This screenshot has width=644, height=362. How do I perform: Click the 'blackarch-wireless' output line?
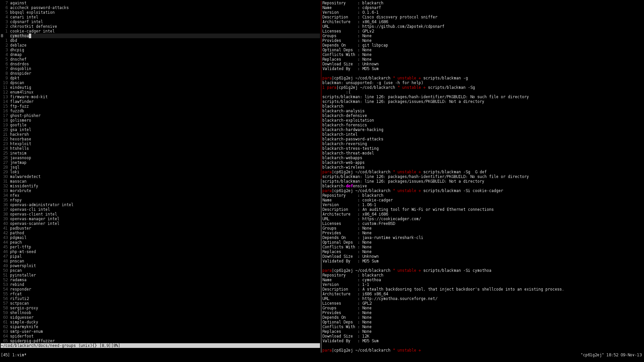[x=343, y=167]
